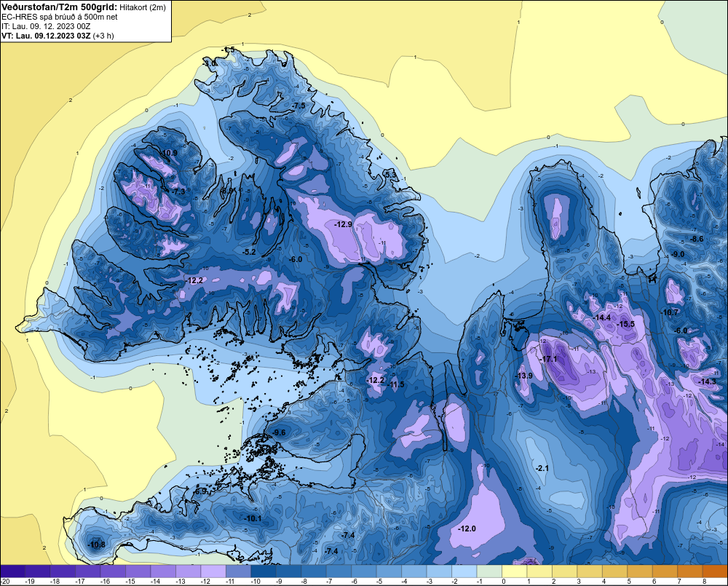Click the -9.6 temperature value on the map
728x586 pixels.
[279, 433]
